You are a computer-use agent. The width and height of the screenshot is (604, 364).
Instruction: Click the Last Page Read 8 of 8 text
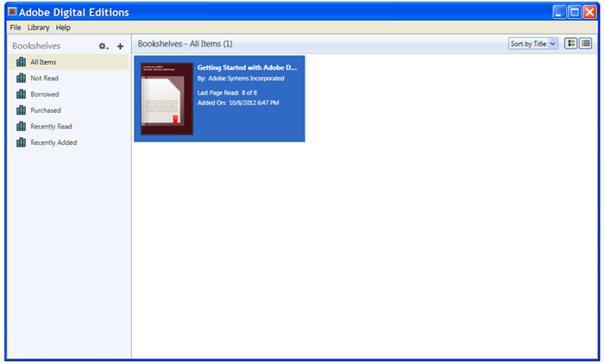click(x=227, y=93)
